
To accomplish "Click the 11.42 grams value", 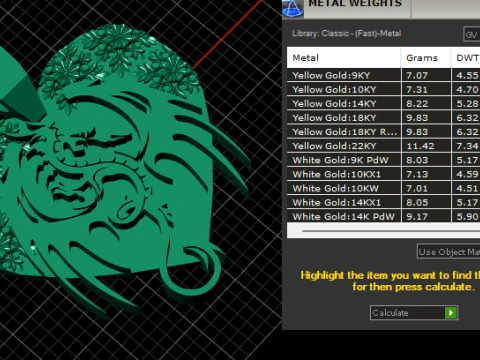I will coord(420,146).
